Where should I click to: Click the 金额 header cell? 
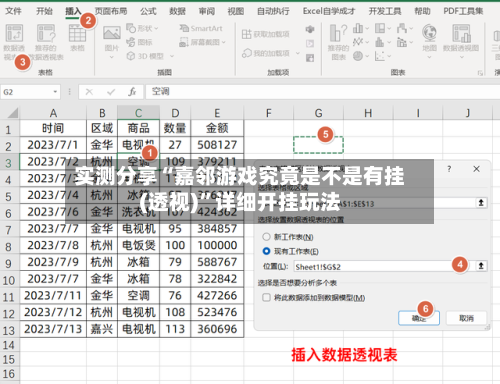(x=217, y=128)
